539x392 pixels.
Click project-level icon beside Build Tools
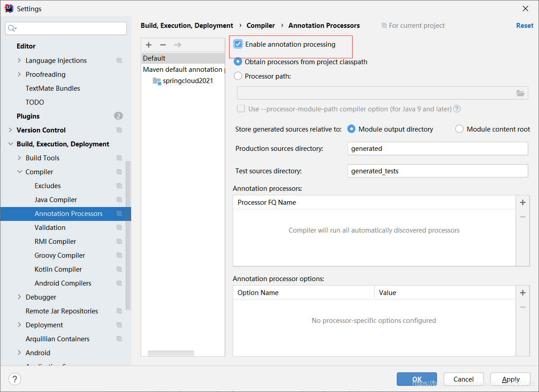tap(119, 158)
